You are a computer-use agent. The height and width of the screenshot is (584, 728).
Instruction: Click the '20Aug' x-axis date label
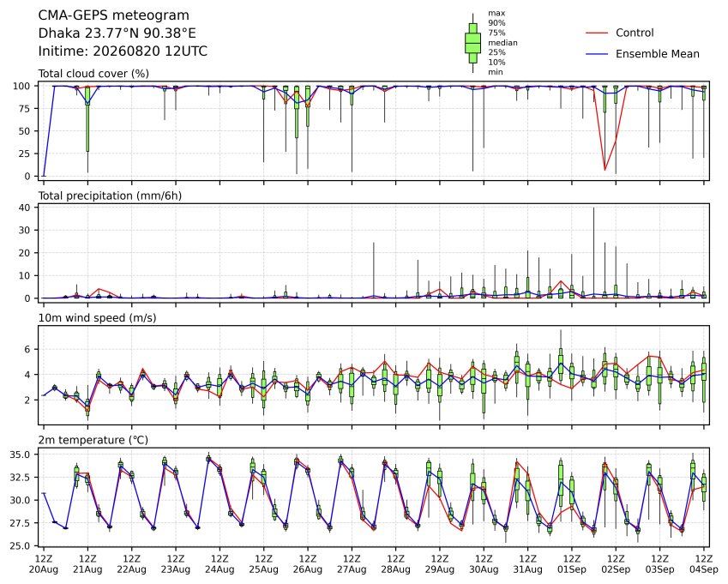tap(44, 569)
